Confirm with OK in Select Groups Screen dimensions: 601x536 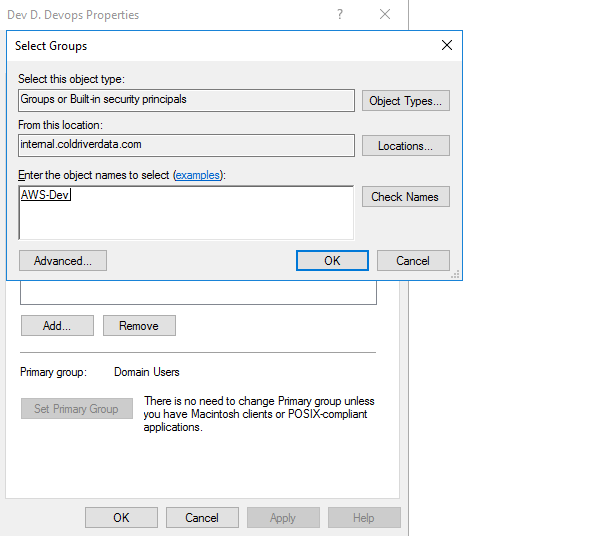pos(332,261)
